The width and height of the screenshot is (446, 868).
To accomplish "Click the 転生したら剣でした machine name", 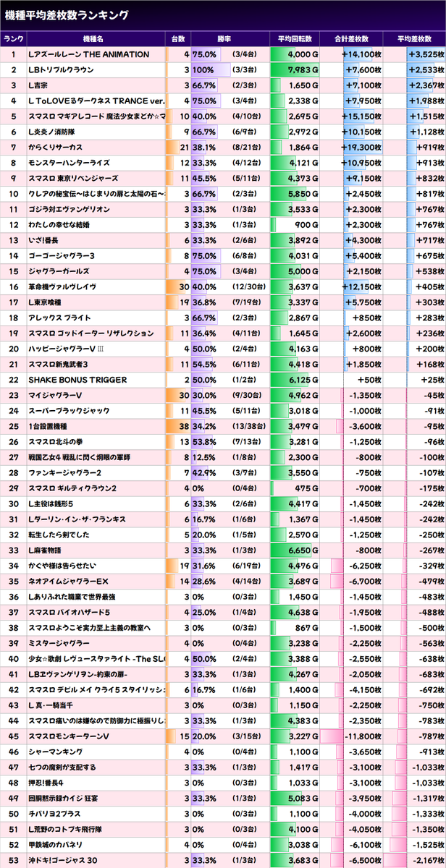I will tap(59, 535).
